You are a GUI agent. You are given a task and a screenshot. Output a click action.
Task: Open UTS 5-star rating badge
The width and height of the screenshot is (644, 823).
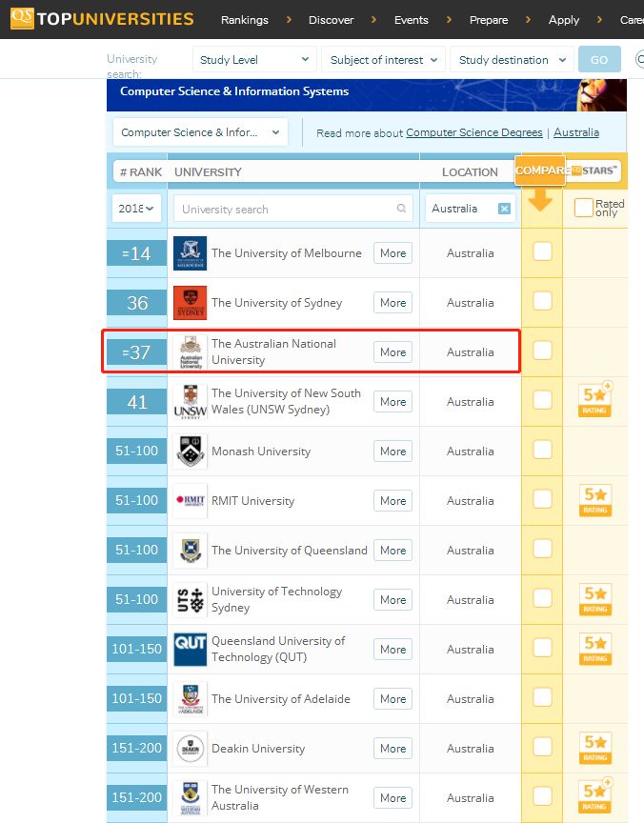point(594,599)
